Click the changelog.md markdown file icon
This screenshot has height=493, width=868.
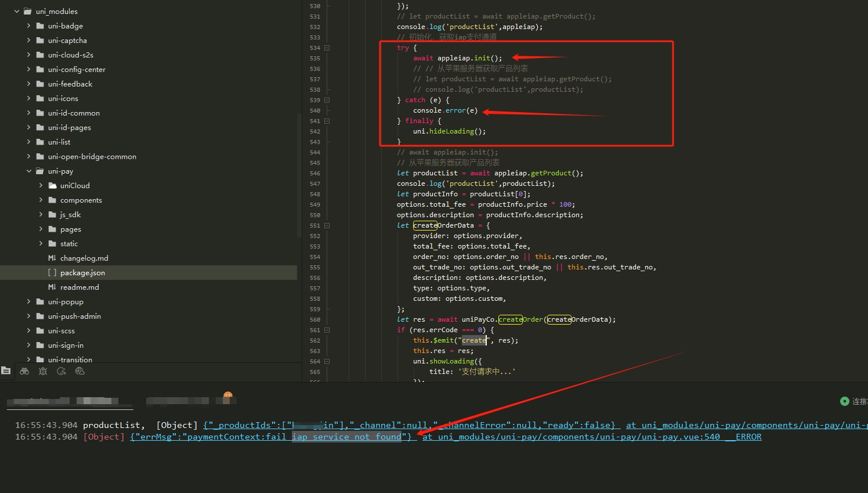52,258
